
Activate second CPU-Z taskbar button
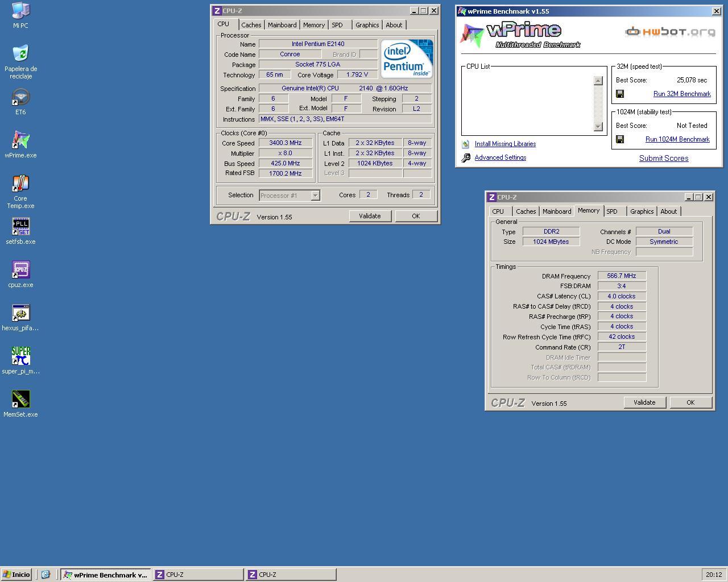291,575
